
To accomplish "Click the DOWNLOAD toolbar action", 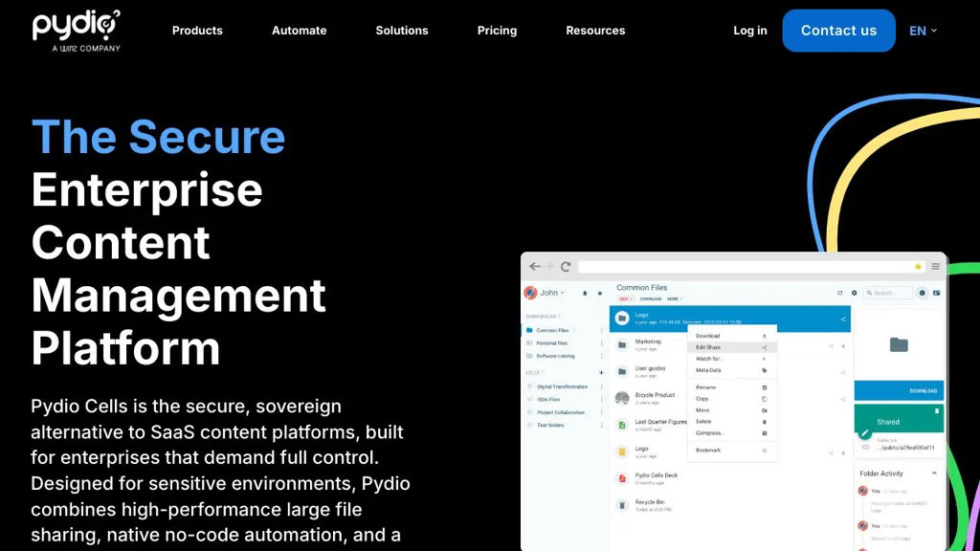I will click(651, 299).
